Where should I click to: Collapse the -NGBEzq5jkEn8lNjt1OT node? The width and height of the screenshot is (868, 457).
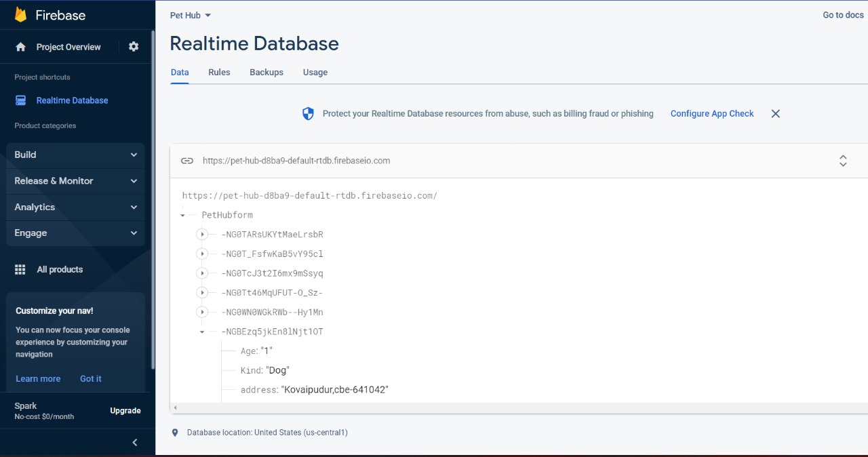point(202,332)
